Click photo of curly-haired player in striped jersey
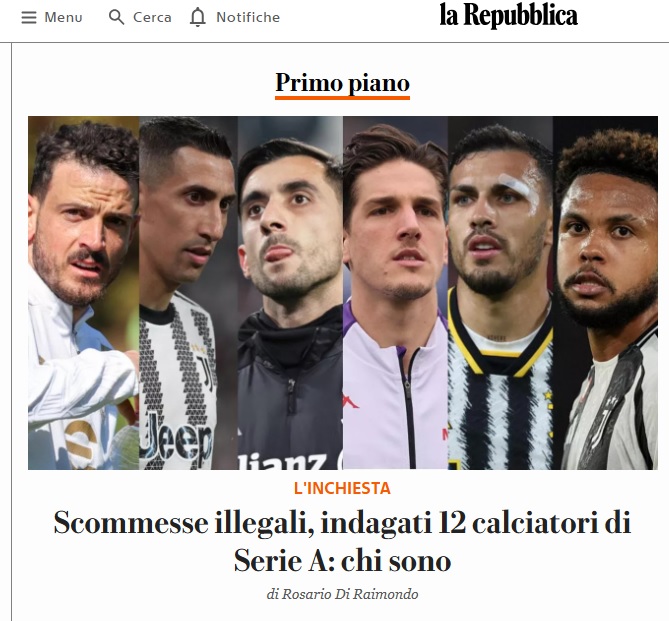The height and width of the screenshot is (621, 669). point(605,293)
